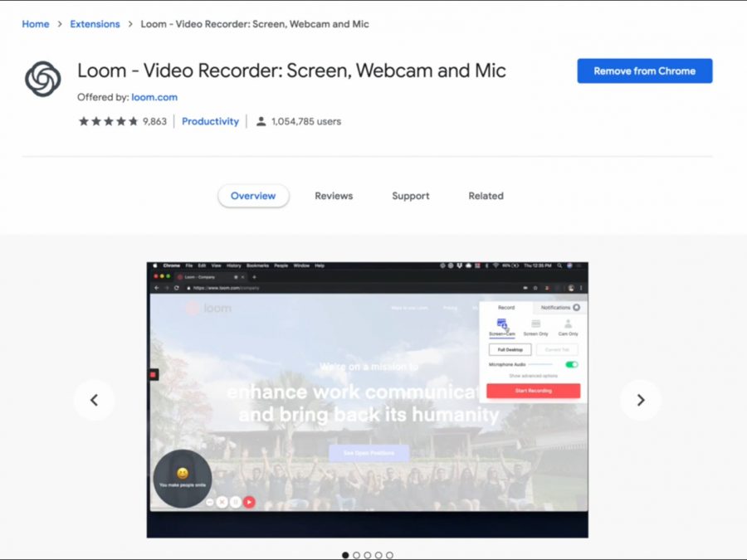
Task: Switch to the Reviews tab
Action: (334, 196)
